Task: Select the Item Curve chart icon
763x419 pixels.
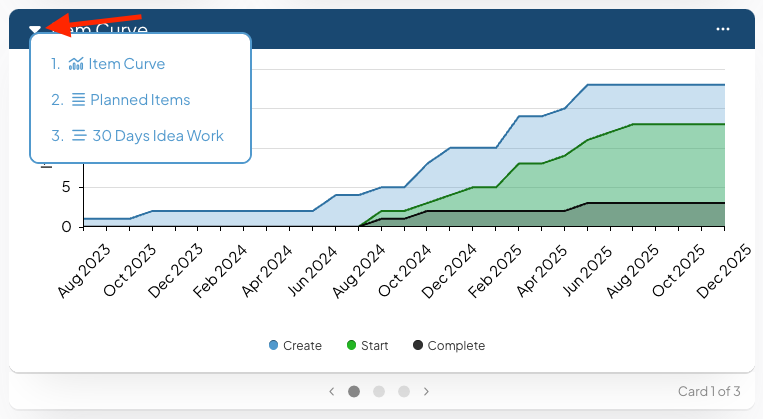Action: 76,64
